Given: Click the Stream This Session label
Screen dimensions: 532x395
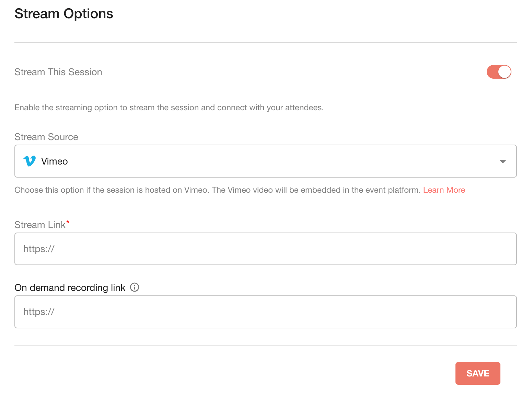Looking at the screenshot, I should coord(58,72).
